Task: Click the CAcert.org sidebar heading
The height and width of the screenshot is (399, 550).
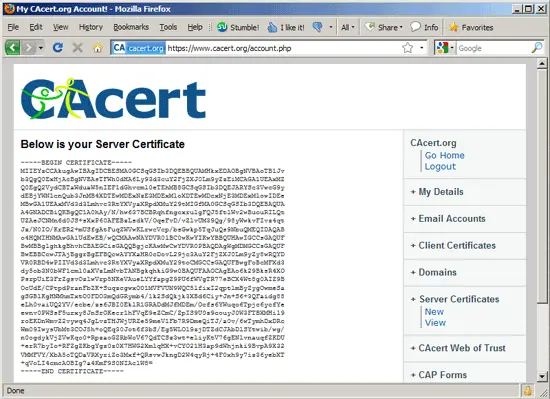Action: tap(433, 143)
